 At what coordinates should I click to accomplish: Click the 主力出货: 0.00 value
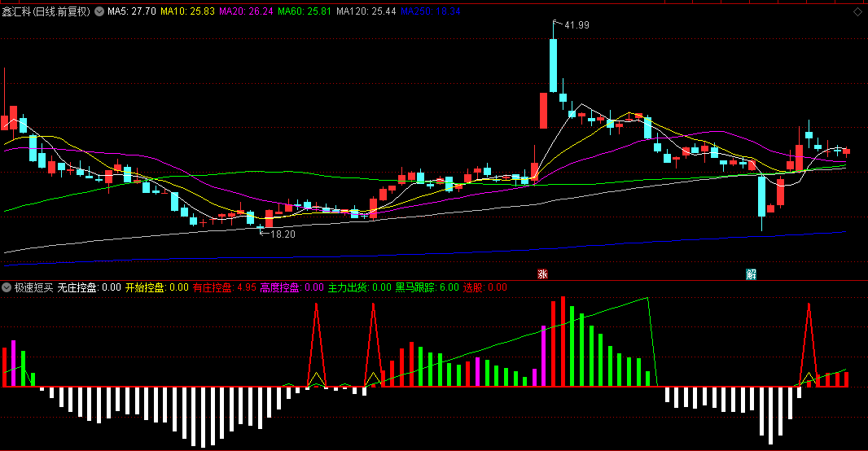pyautogui.click(x=360, y=287)
